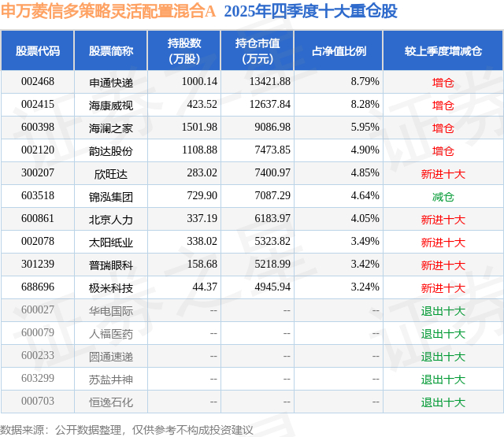The width and height of the screenshot is (504, 437).
Task: Click ratio 8.28%
Action: tap(365, 105)
